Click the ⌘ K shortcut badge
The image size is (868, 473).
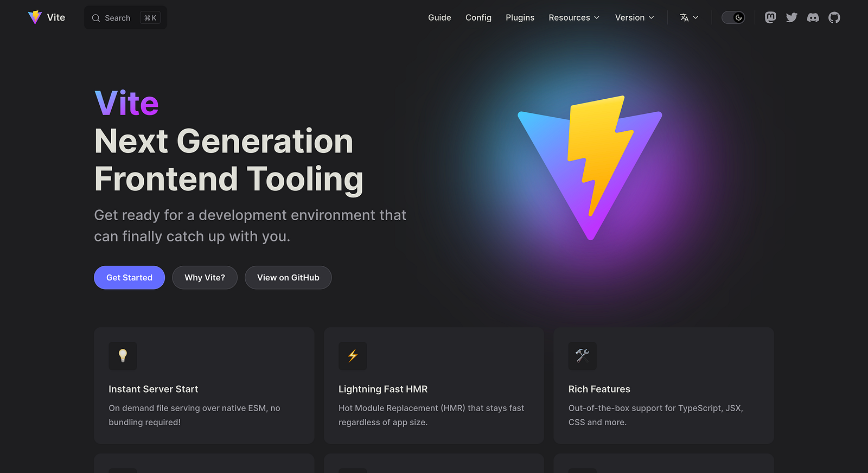(150, 18)
